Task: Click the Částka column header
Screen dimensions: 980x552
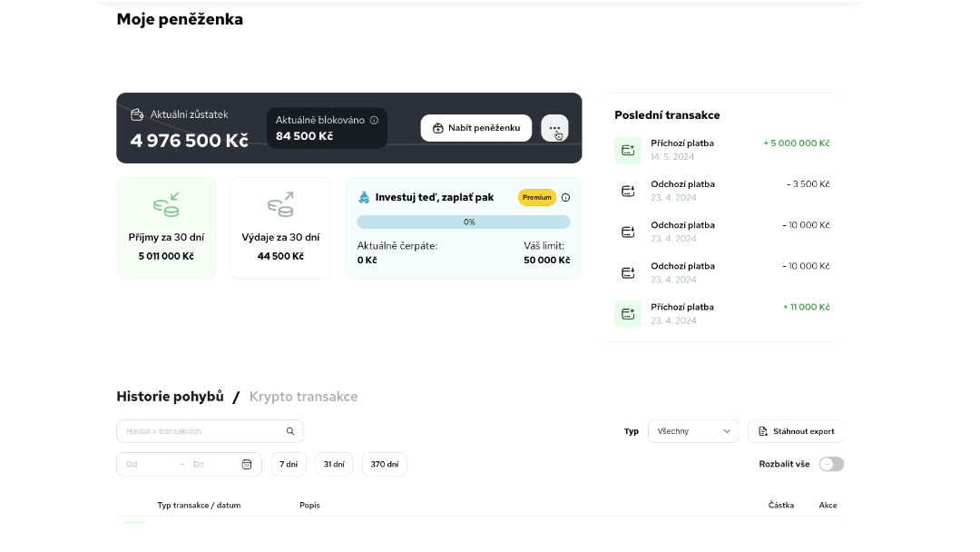Action: (781, 505)
